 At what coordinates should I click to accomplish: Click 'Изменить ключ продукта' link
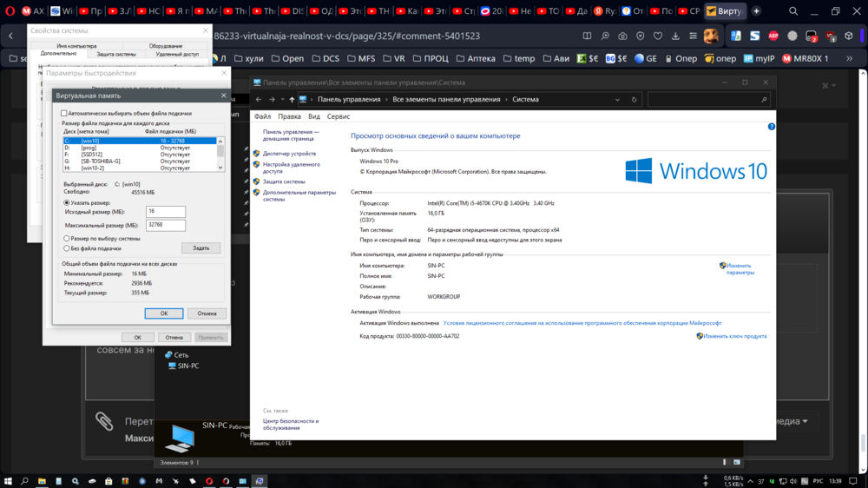coord(735,336)
